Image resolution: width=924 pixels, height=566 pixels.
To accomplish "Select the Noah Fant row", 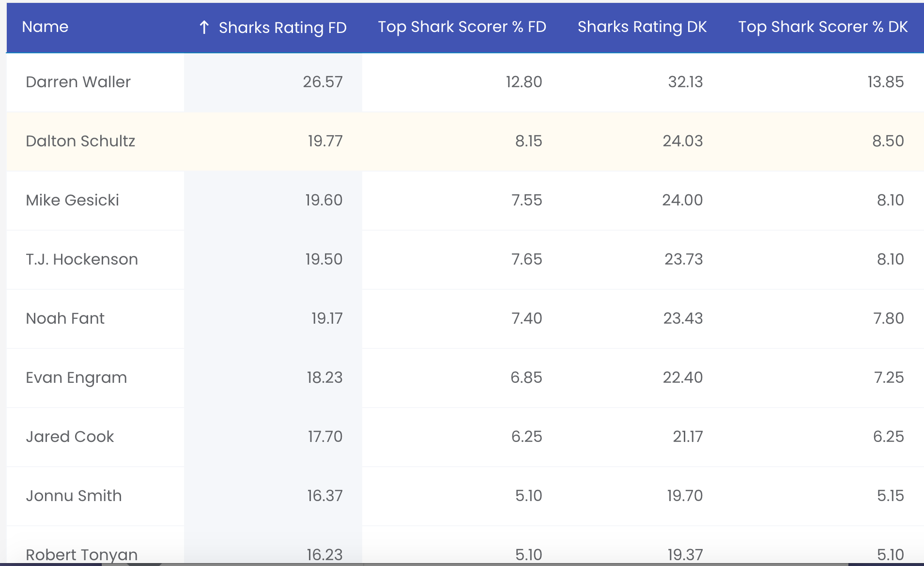I will pyautogui.click(x=465, y=318).
